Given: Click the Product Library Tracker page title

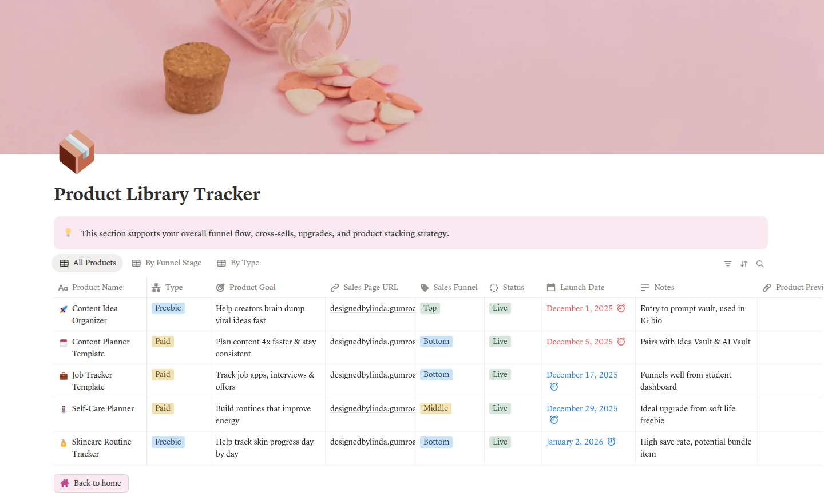Looking at the screenshot, I should coord(157,195).
